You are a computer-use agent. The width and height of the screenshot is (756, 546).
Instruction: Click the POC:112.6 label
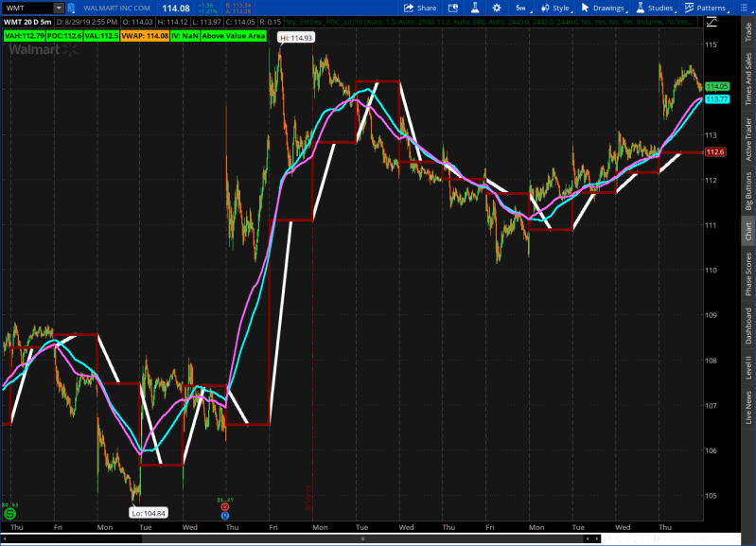[64, 36]
